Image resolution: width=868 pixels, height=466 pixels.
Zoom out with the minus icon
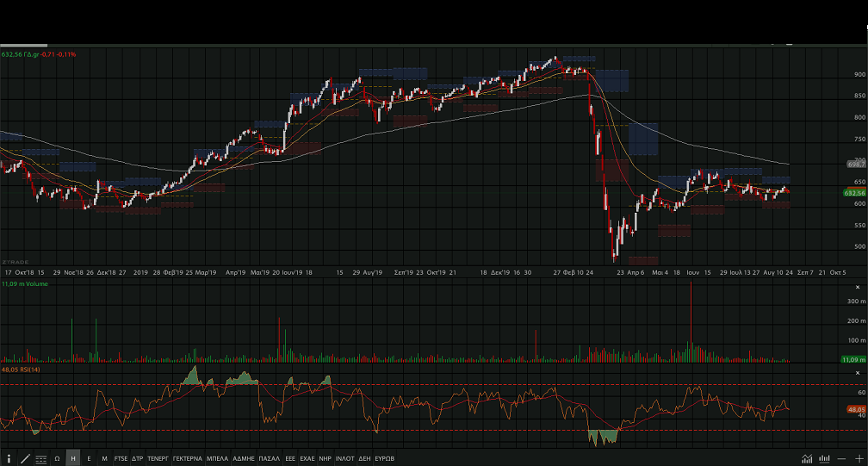[841, 459]
